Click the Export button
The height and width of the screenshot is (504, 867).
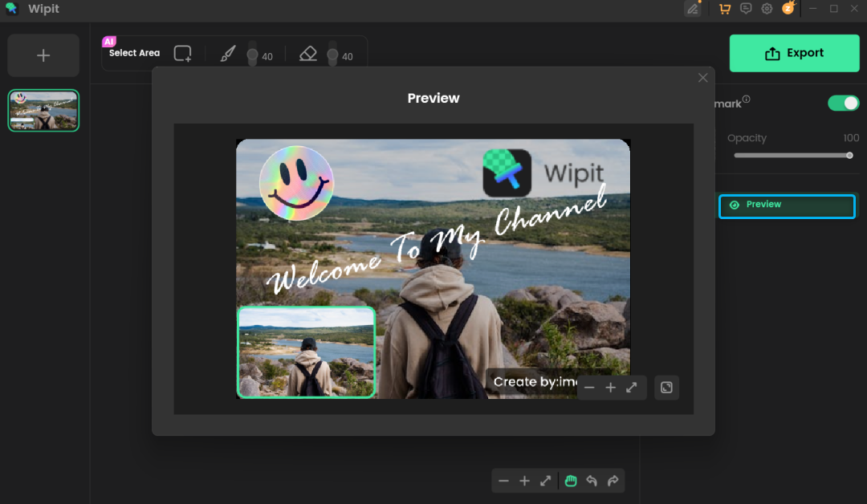[x=794, y=52]
